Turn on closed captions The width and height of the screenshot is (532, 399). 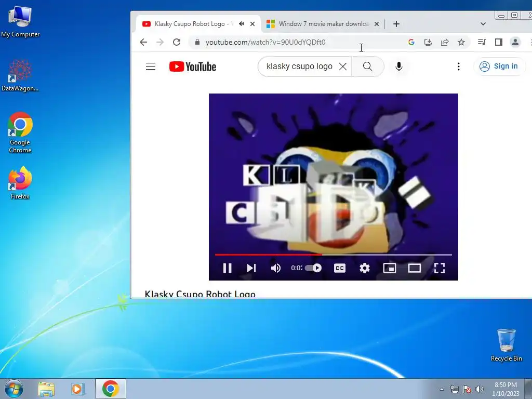(340, 268)
